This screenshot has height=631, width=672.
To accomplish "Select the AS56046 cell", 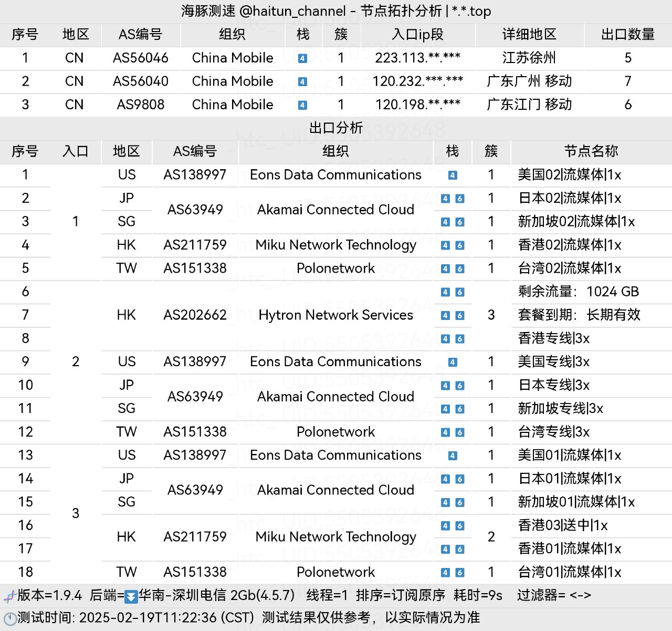I will click(x=141, y=58).
